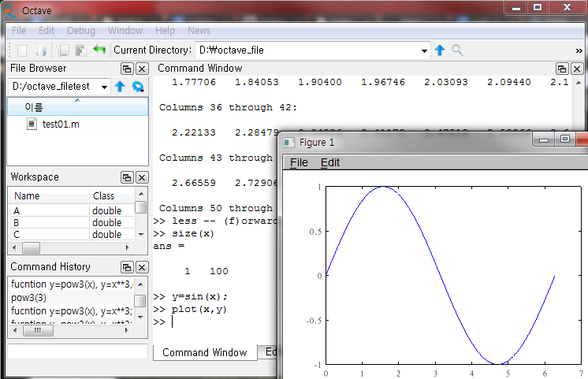
Task: Click the Paste toolbar icon
Action: pyautogui.click(x=80, y=50)
